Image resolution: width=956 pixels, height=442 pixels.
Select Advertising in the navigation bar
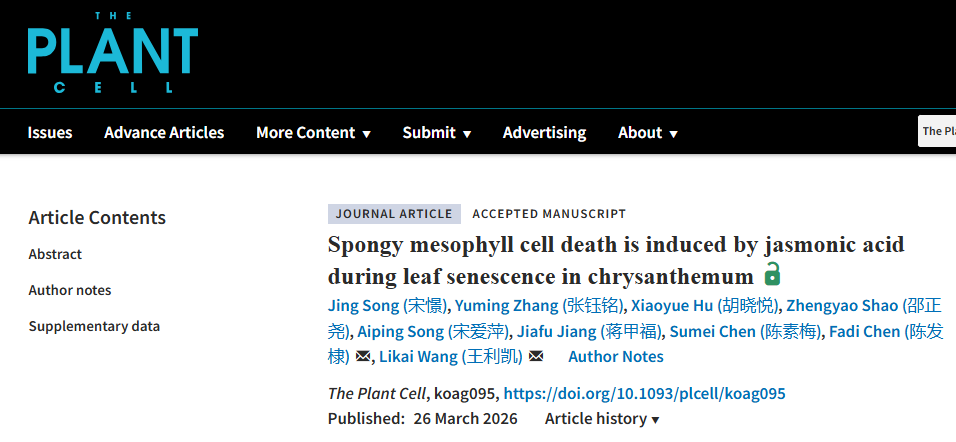(x=544, y=133)
